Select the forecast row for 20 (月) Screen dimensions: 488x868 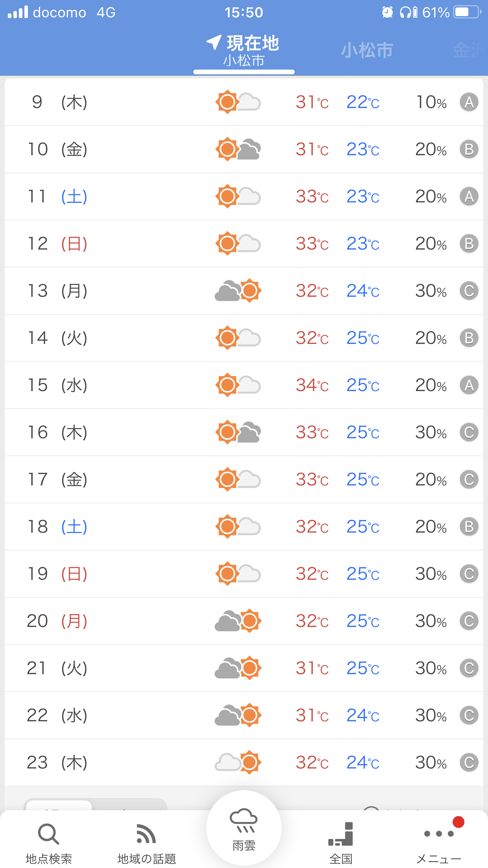coord(244,621)
